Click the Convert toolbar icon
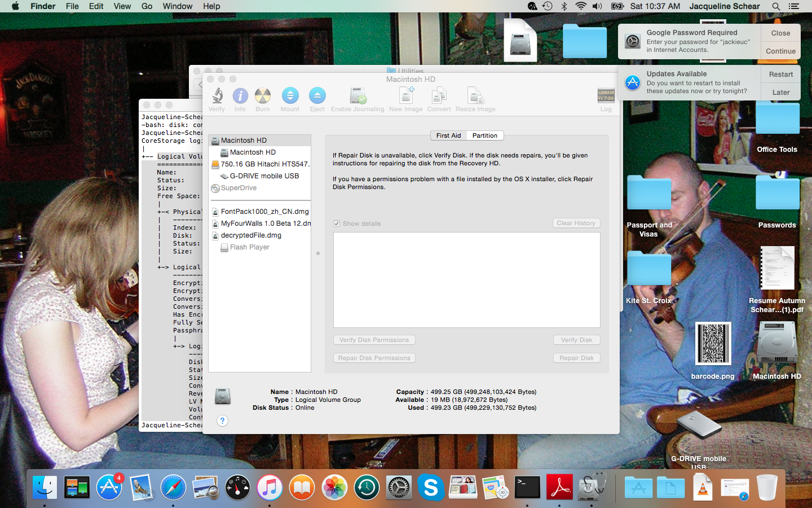The width and height of the screenshot is (812, 508). [439, 99]
